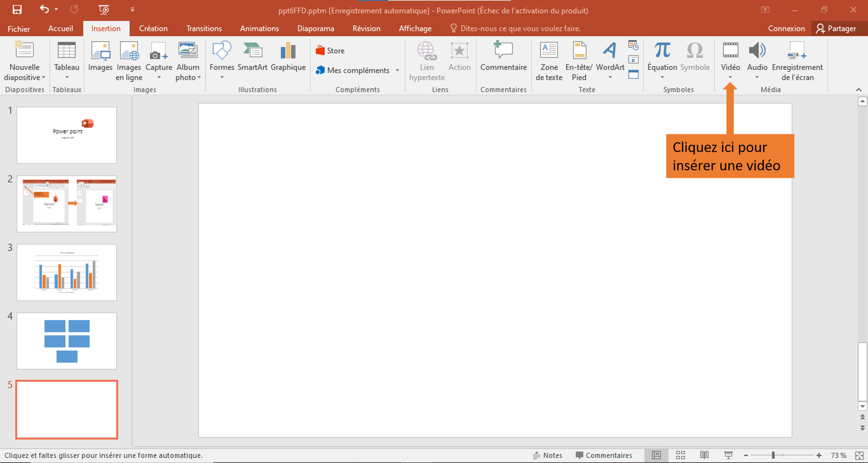Expand the Formes dropdown arrow
Image resolution: width=868 pixels, height=463 pixels.
pyautogui.click(x=222, y=78)
